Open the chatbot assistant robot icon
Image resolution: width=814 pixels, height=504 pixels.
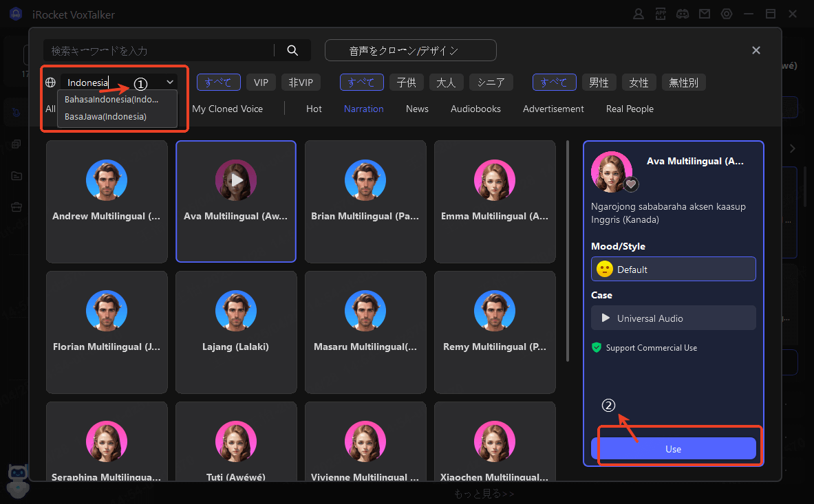18,480
